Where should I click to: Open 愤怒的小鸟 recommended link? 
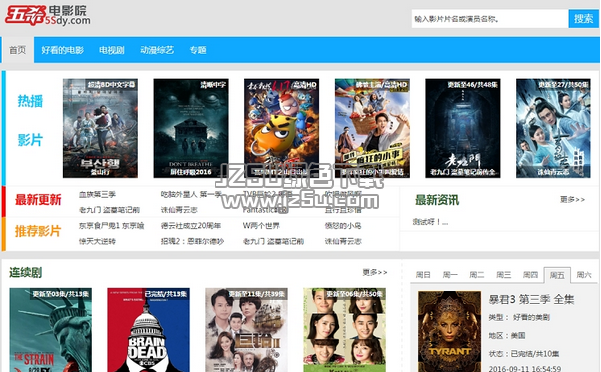[x=343, y=226]
